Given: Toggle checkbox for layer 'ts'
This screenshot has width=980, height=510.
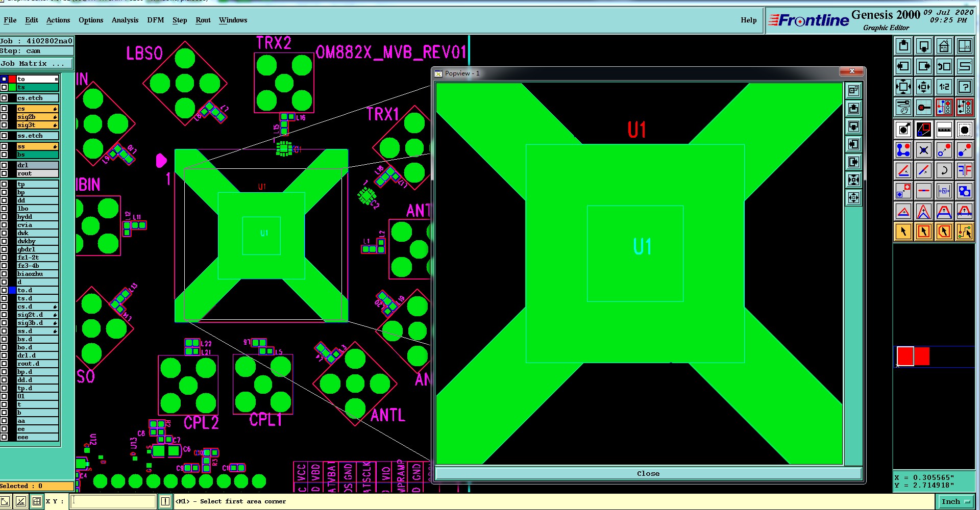Looking at the screenshot, I should coord(4,87).
